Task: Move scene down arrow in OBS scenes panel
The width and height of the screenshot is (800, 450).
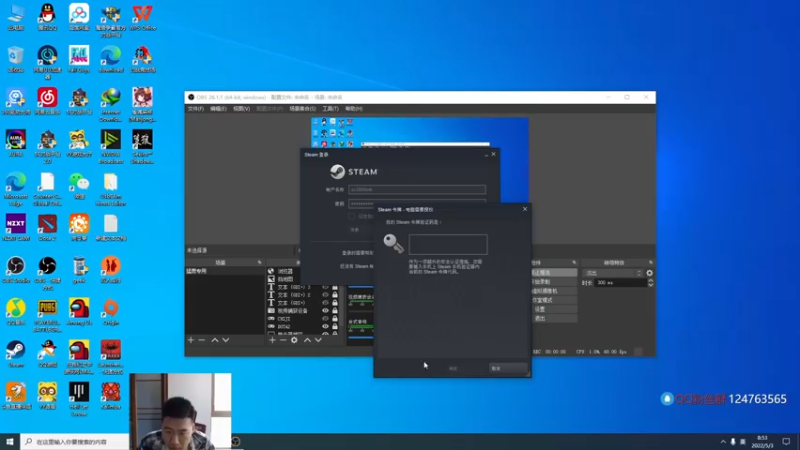Action: [x=226, y=340]
